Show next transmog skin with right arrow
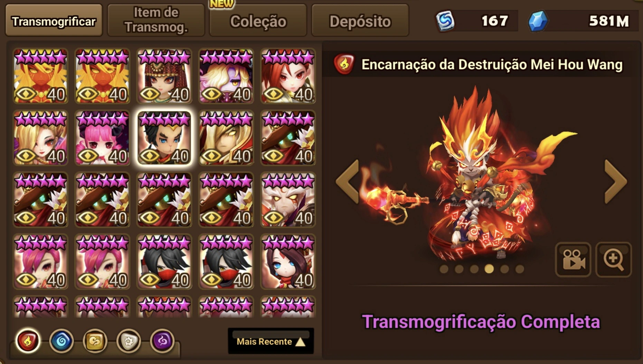This screenshot has width=643, height=364. (x=615, y=182)
